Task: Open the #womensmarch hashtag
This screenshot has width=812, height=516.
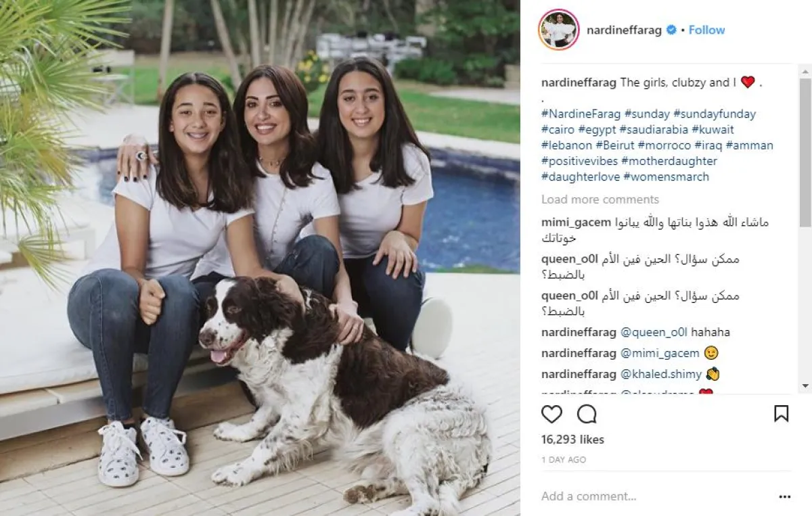Action: (x=667, y=177)
